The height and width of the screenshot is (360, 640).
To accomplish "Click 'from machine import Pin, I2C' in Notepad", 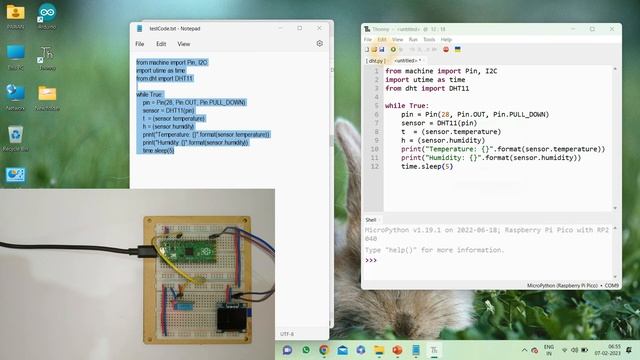I will pyautogui.click(x=172, y=62).
